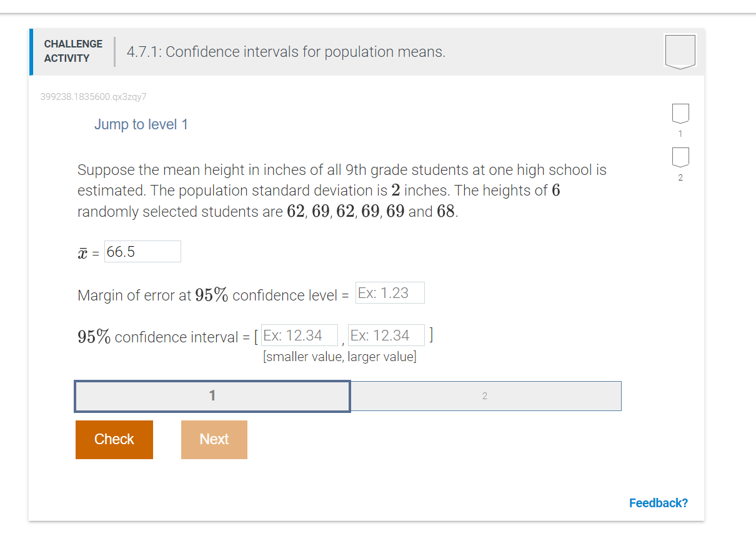Select the x̄ answer field showing 66.5

[x=142, y=251]
